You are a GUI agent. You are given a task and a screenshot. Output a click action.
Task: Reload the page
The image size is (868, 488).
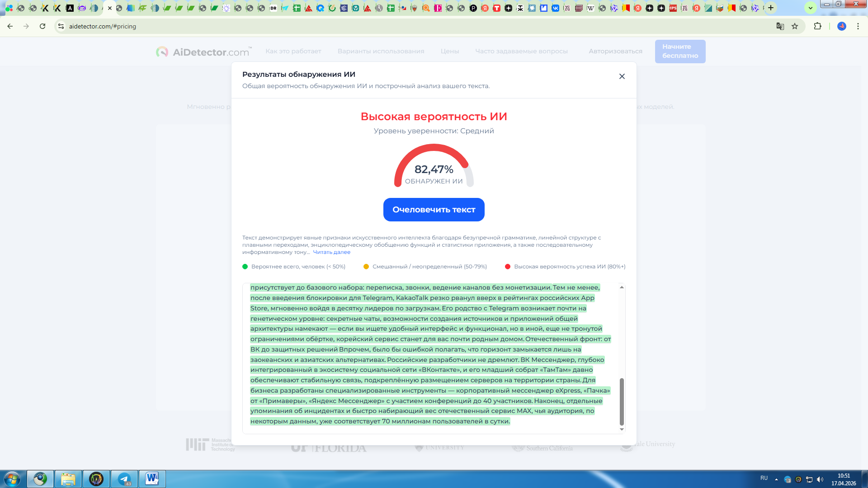click(x=42, y=26)
